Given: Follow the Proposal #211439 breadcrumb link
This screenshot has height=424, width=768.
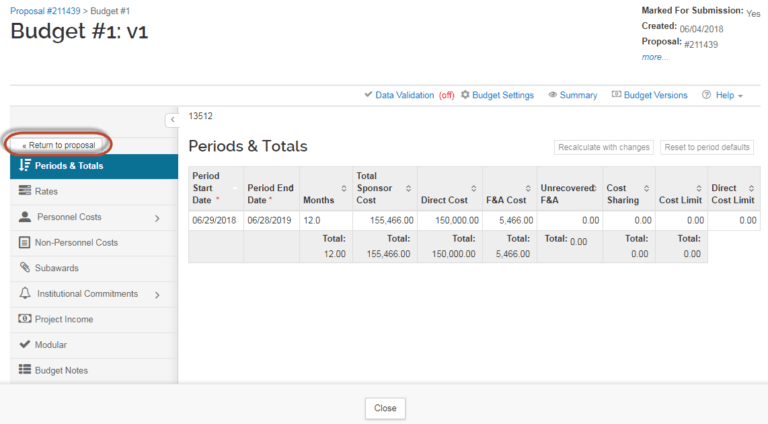Looking at the screenshot, I should pos(46,9).
